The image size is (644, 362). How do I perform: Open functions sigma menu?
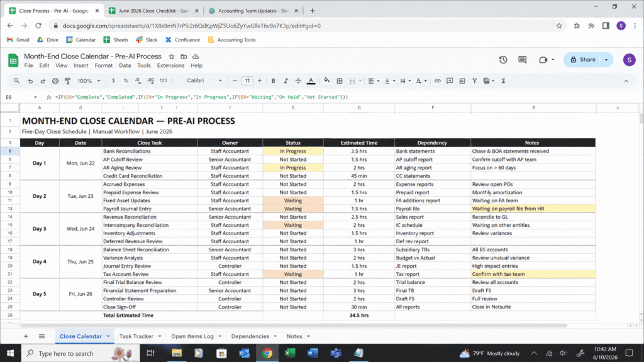pyautogui.click(x=503, y=81)
